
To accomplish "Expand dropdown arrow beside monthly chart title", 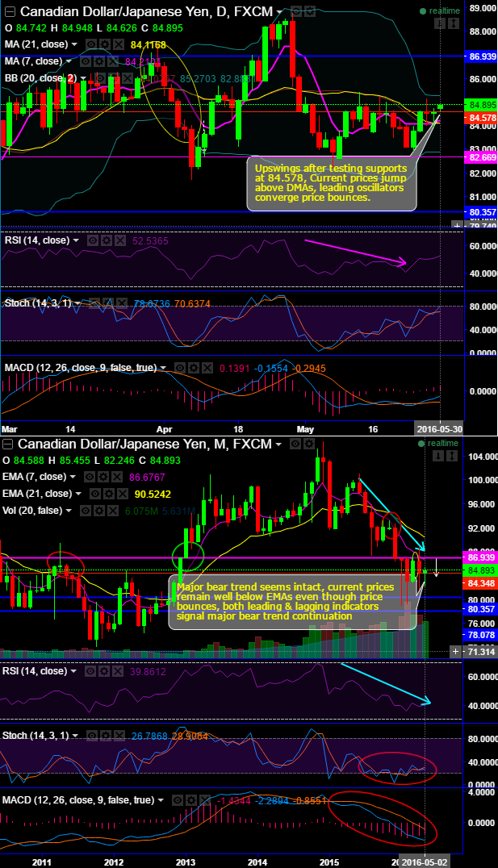I will pos(278,445).
